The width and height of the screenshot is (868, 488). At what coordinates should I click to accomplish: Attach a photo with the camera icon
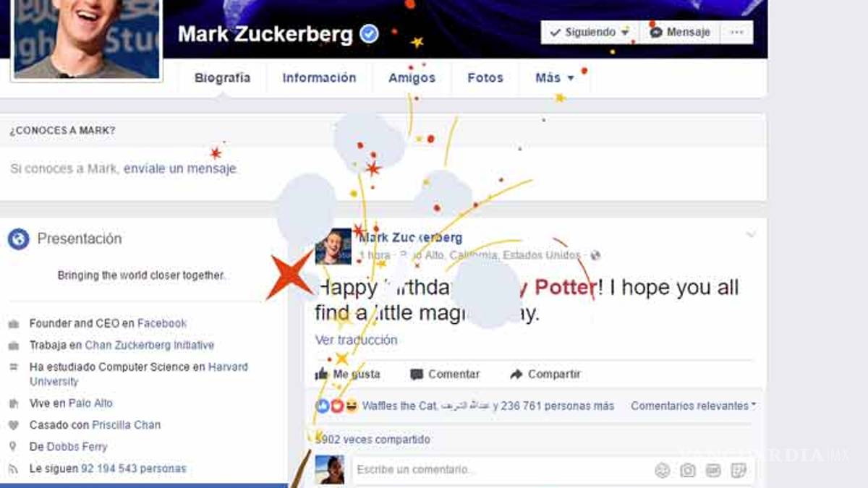click(688, 471)
